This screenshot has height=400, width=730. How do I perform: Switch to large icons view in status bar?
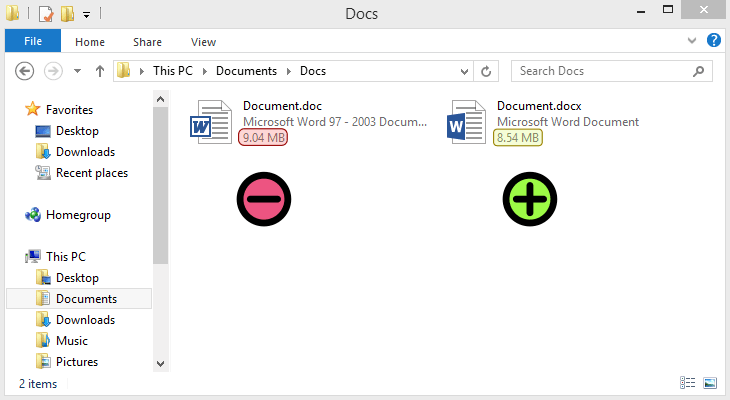tap(710, 383)
